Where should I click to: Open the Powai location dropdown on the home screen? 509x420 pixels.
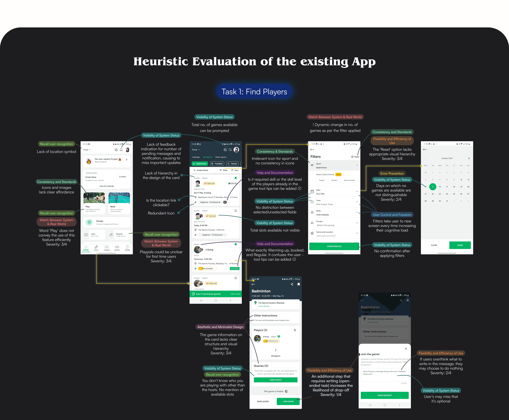(87, 150)
